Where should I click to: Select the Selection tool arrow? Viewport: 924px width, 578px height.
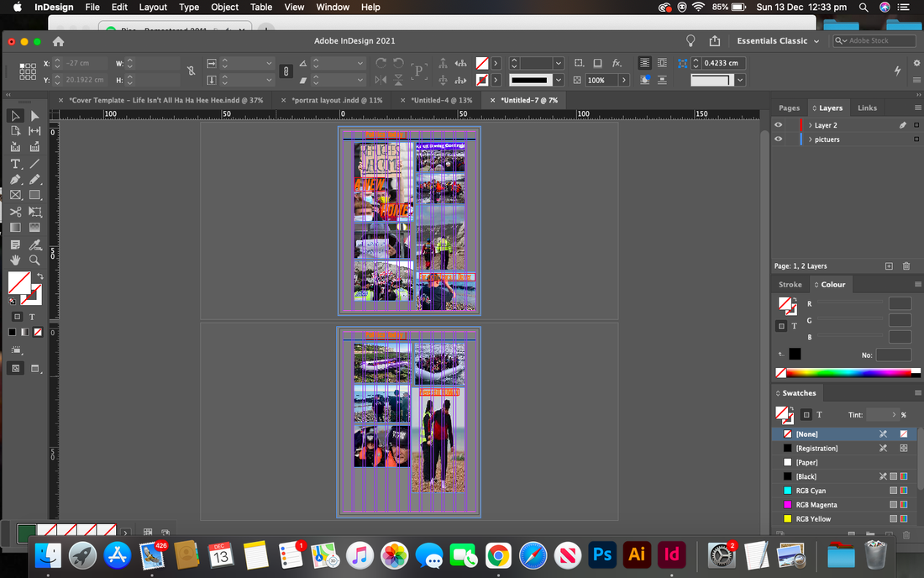[x=15, y=116]
